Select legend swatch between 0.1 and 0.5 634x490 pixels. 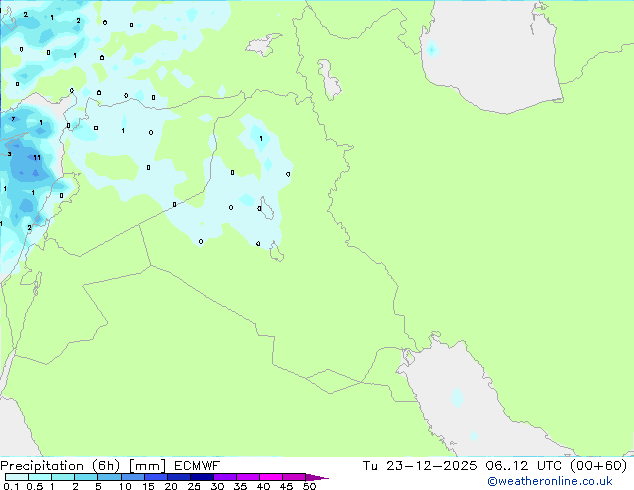(17, 477)
